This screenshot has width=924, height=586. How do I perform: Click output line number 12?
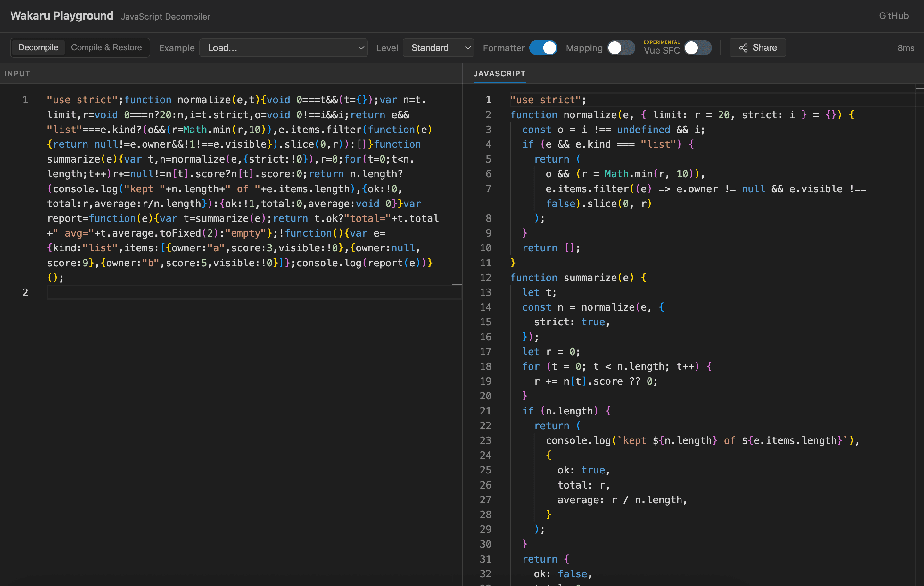485,277
